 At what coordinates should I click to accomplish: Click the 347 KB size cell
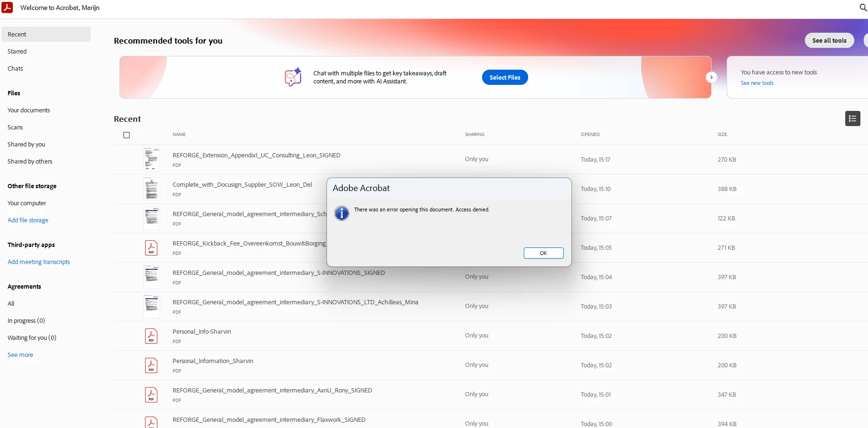[727, 394]
